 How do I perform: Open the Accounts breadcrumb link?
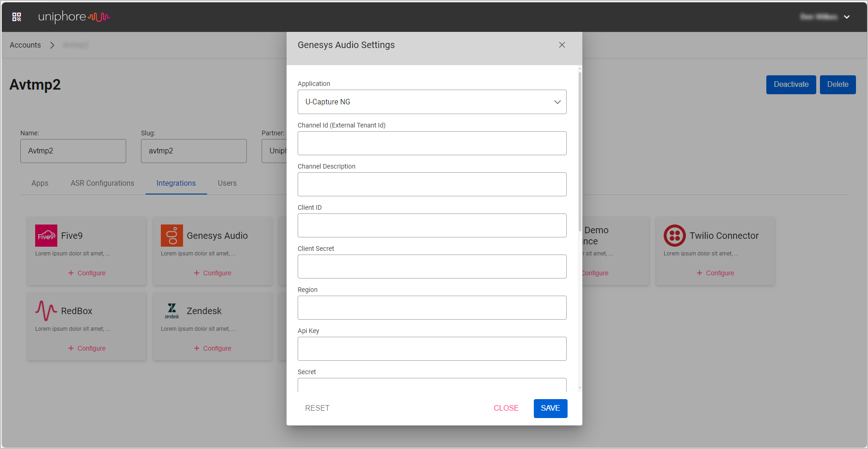tap(25, 45)
